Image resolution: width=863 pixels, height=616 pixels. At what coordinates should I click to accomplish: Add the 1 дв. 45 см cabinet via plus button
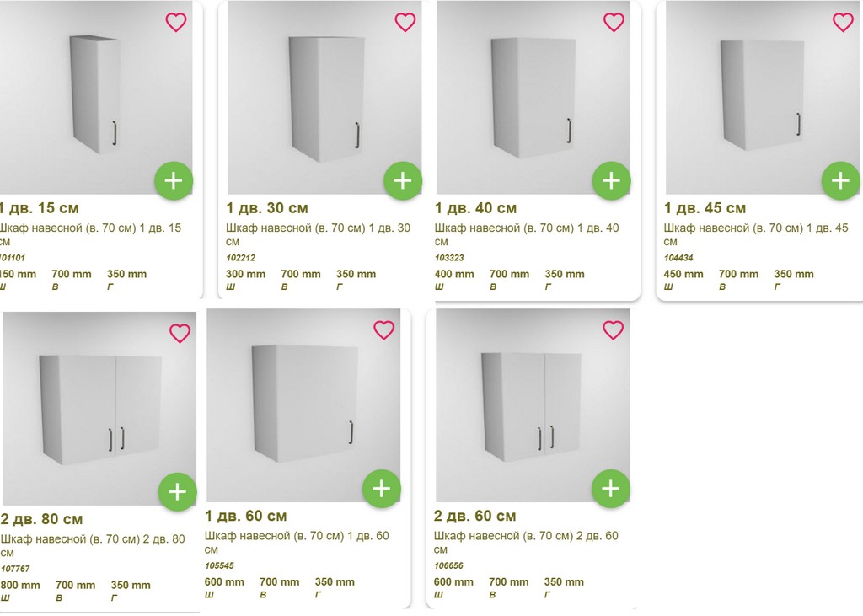pos(840,180)
